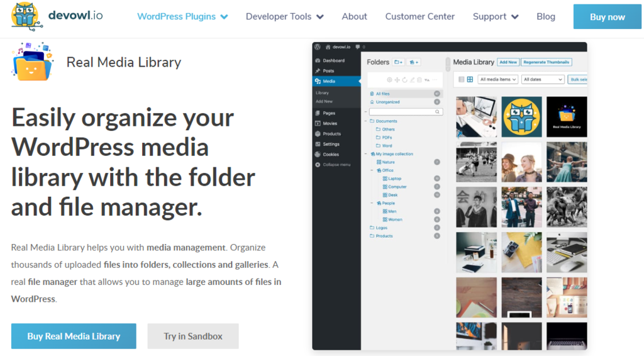Click the Buy now button
Viewport: 644px width, 356px height.
[x=607, y=17]
